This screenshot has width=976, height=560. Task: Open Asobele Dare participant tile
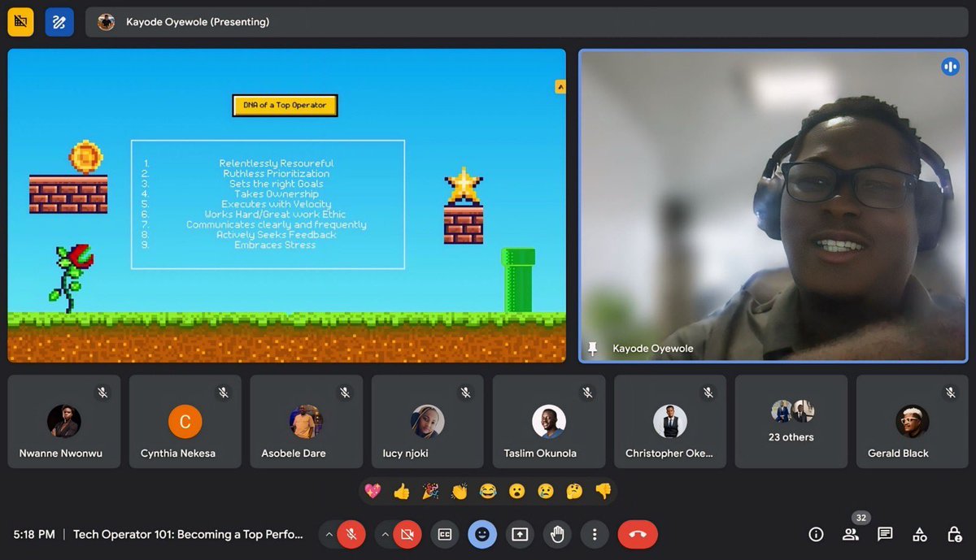[x=306, y=421]
